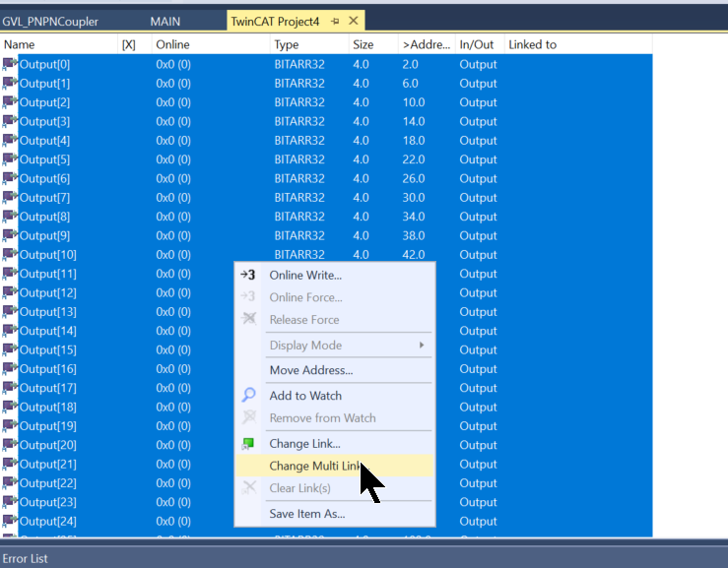
Task: Click the green Change Link icon
Action: (248, 444)
